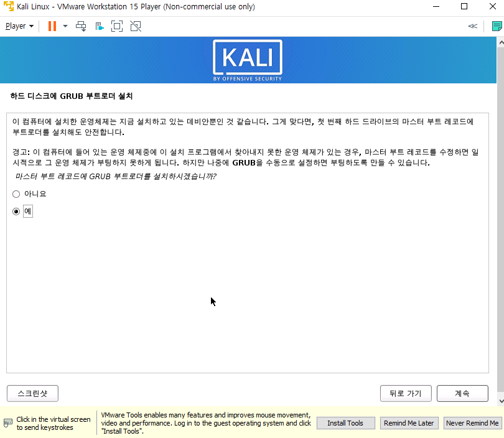Enter full screen mode
This screenshot has width=504, height=438.
(117, 26)
